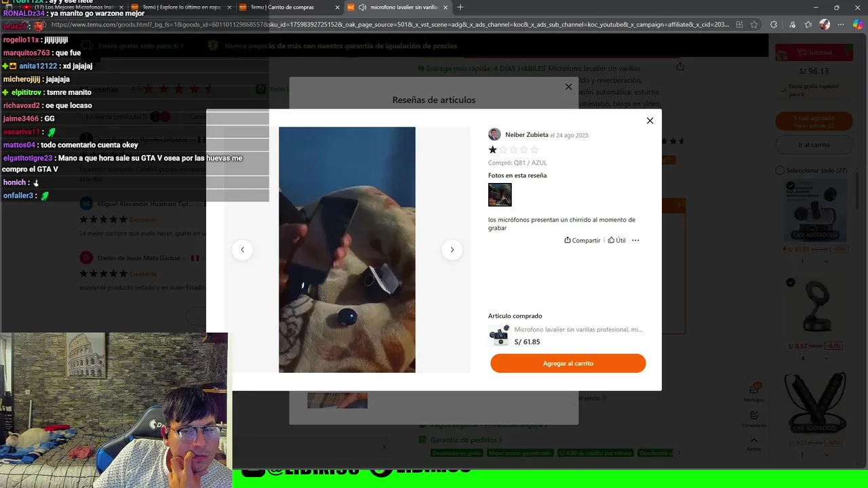The image size is (868, 488).
Task: Click the purchased item thumbnail image
Action: tap(499, 335)
